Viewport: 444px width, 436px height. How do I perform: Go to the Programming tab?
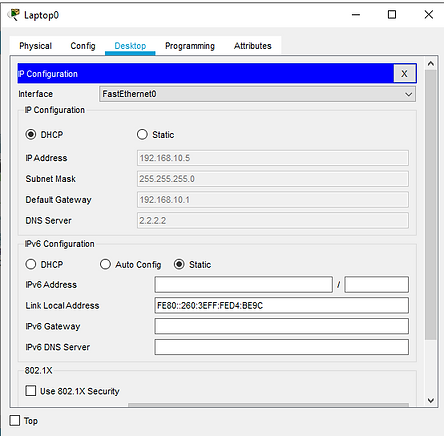[190, 46]
